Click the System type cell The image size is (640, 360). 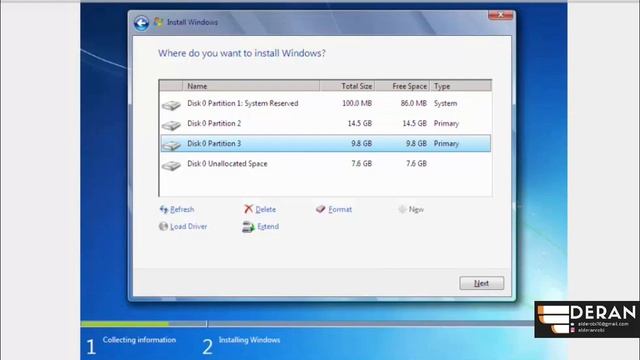(445, 104)
